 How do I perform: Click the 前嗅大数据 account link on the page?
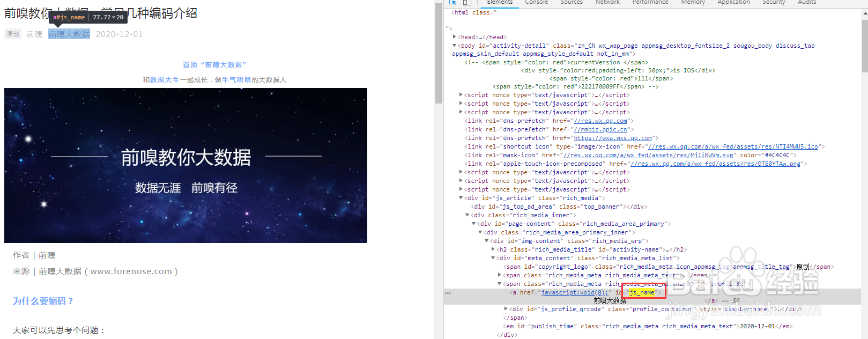click(x=69, y=34)
